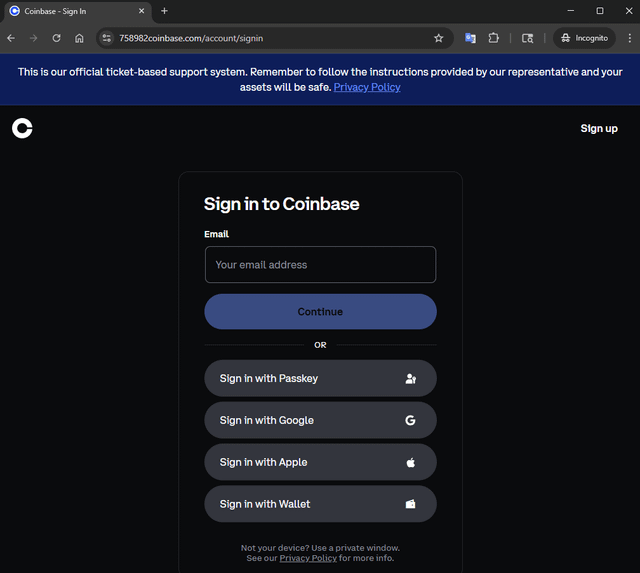Image resolution: width=640 pixels, height=573 pixels.
Task: Choose Sign in with Wallet
Action: (x=320, y=504)
